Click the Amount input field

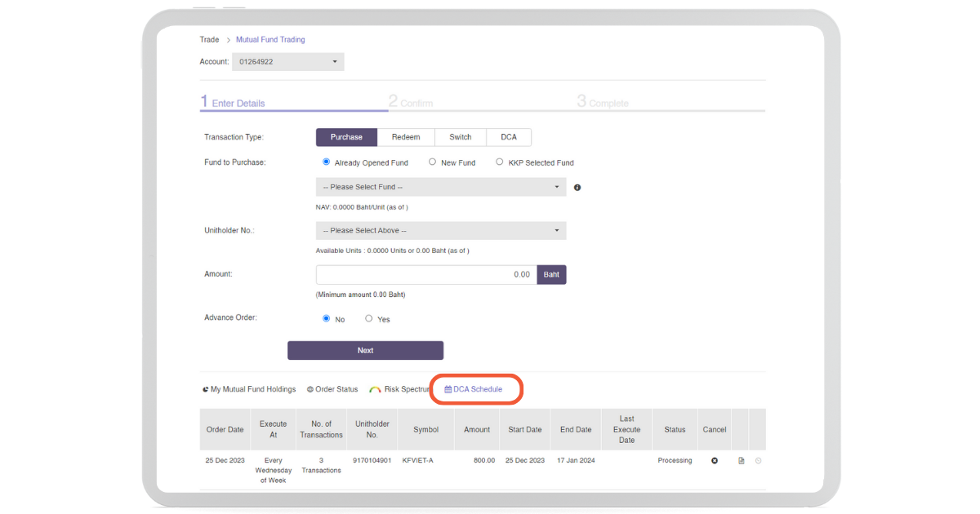426,275
